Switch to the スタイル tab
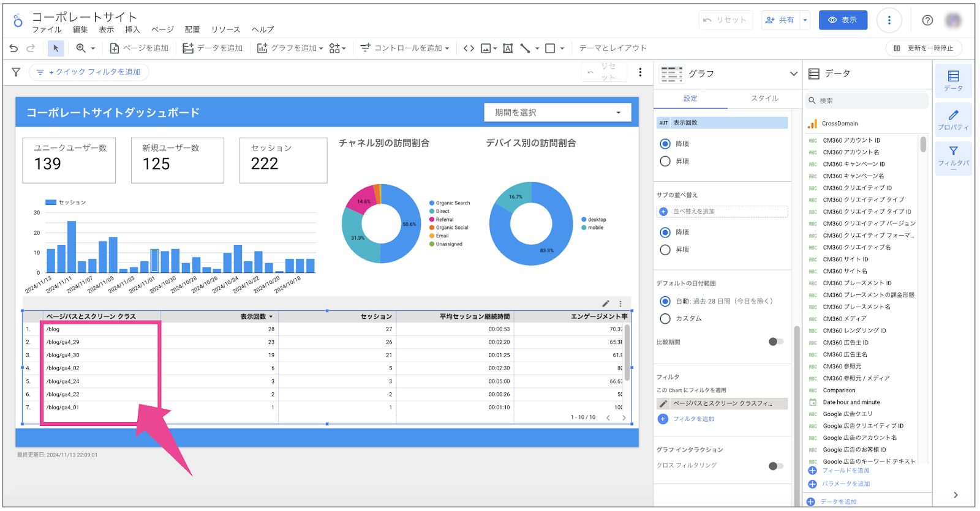Viewport: 980px width, 511px height. (764, 99)
